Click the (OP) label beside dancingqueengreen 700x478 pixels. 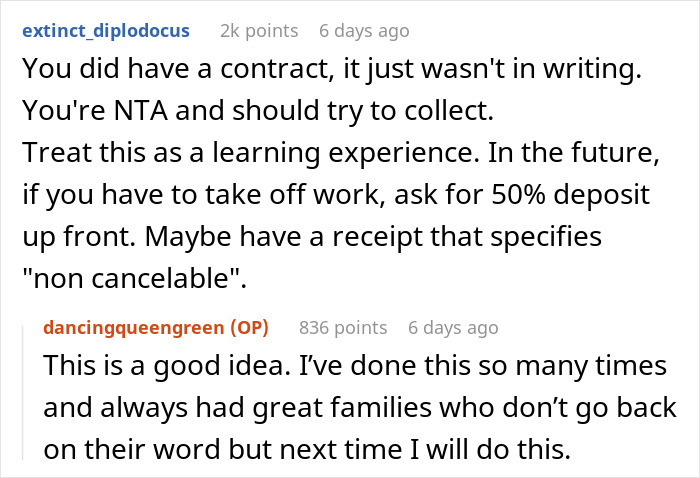(x=256, y=327)
